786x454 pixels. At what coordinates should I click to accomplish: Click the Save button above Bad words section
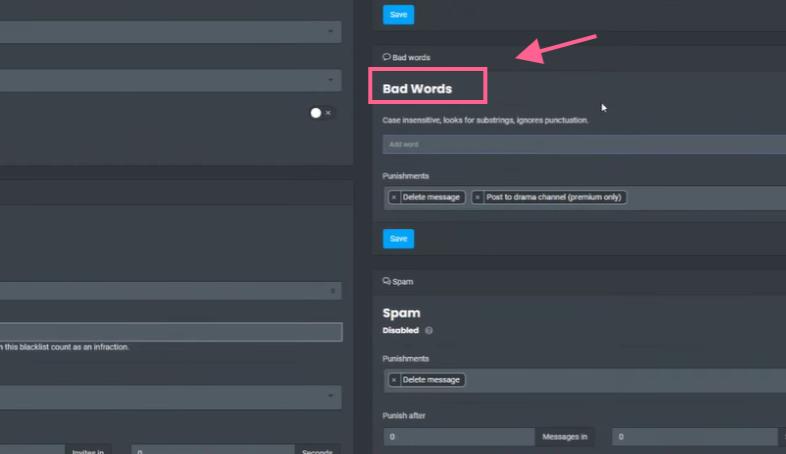point(399,15)
